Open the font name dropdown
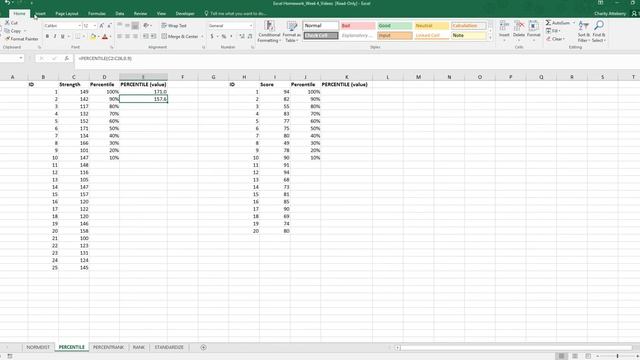The image size is (640, 360). pyautogui.click(x=80, y=26)
